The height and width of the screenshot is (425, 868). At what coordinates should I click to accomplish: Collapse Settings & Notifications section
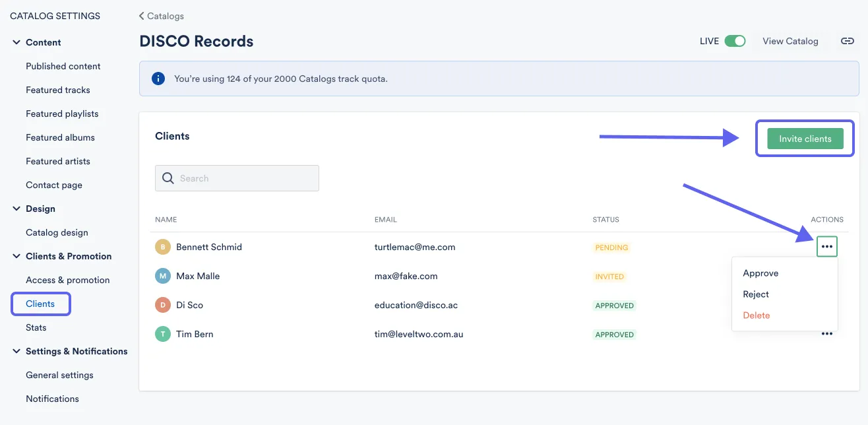pos(16,351)
